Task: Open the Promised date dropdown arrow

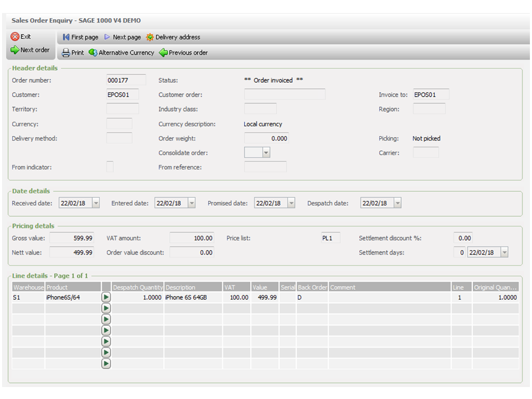Action: (291, 203)
